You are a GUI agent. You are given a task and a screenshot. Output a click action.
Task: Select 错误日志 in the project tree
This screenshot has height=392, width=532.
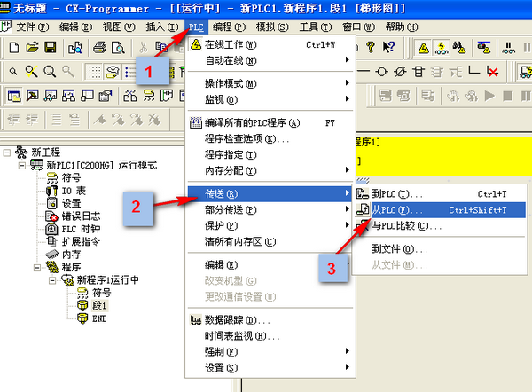point(81,216)
